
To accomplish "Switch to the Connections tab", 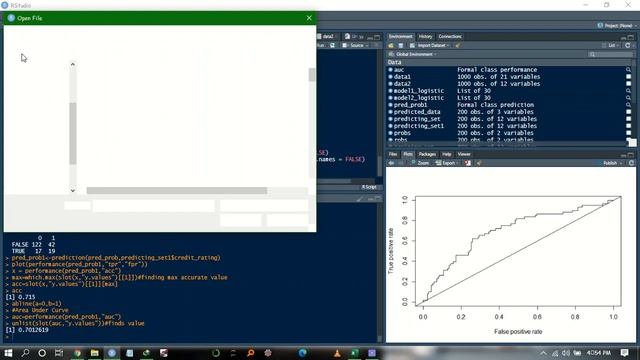I will 450,36.
